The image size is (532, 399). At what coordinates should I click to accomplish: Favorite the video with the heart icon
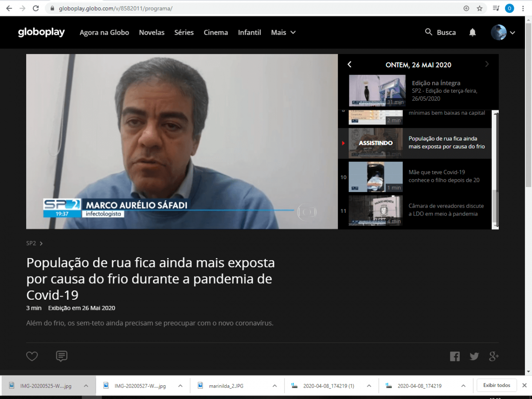pos(32,356)
